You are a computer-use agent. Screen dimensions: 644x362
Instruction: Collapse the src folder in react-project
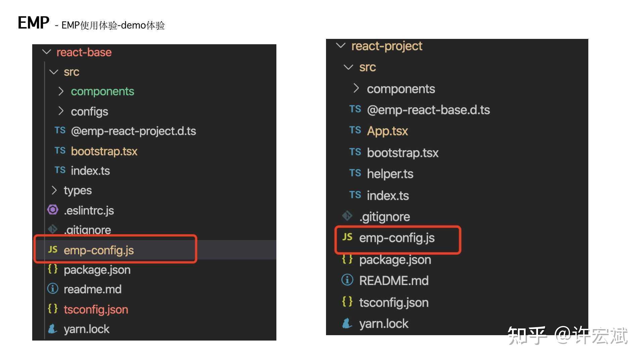pyautogui.click(x=348, y=67)
